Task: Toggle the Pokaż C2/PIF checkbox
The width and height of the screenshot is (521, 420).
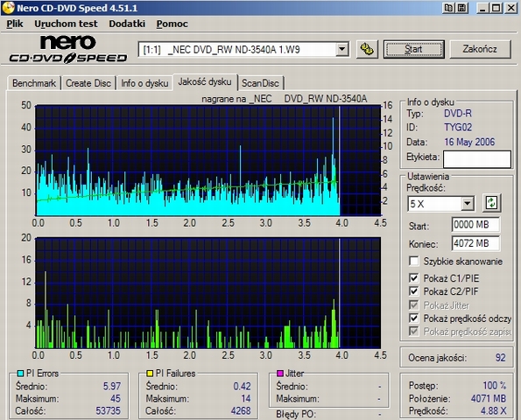Action: point(413,291)
